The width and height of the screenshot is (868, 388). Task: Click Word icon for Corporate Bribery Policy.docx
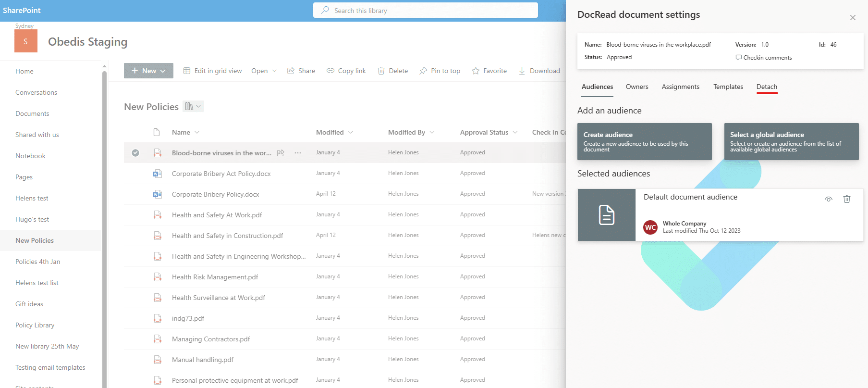[157, 194]
